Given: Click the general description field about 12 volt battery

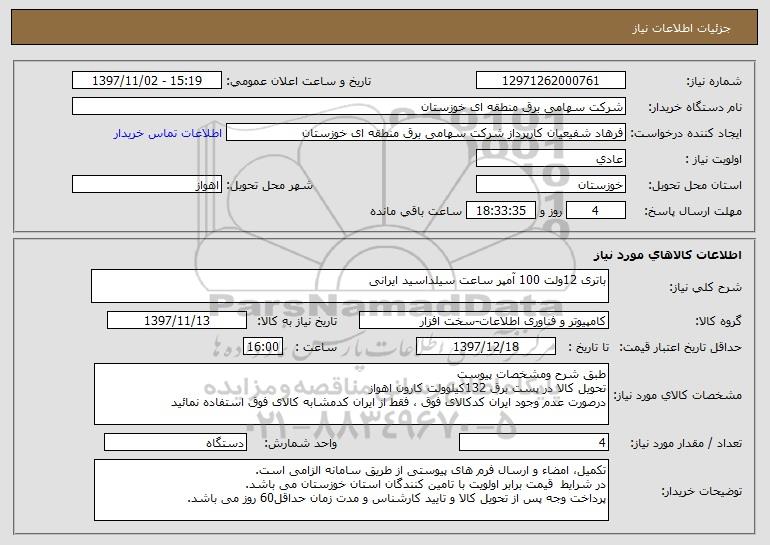Looking at the screenshot, I should (350, 286).
